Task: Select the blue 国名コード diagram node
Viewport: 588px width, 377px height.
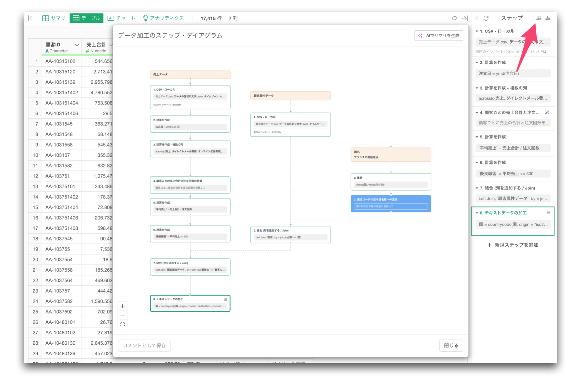Action: tap(391, 203)
